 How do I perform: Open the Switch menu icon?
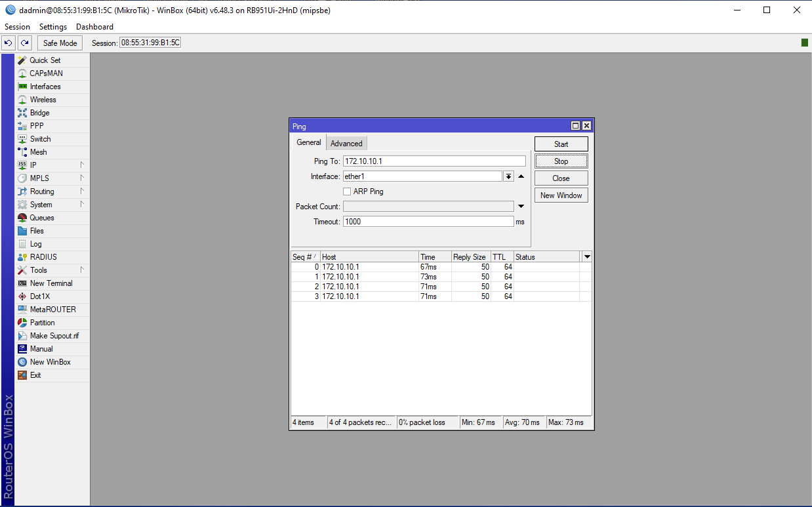(x=22, y=139)
